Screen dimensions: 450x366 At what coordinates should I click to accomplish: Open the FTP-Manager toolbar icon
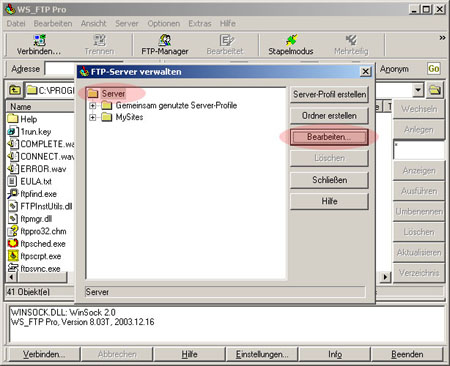click(x=165, y=40)
